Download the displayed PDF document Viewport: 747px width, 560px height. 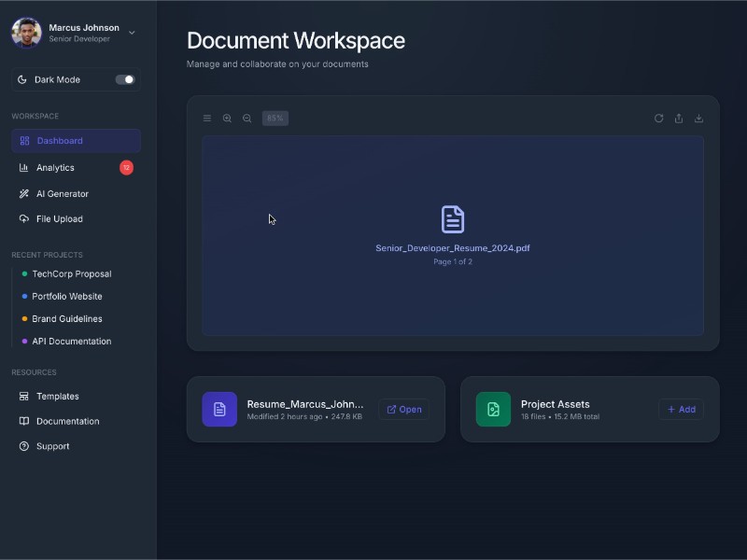coord(699,119)
